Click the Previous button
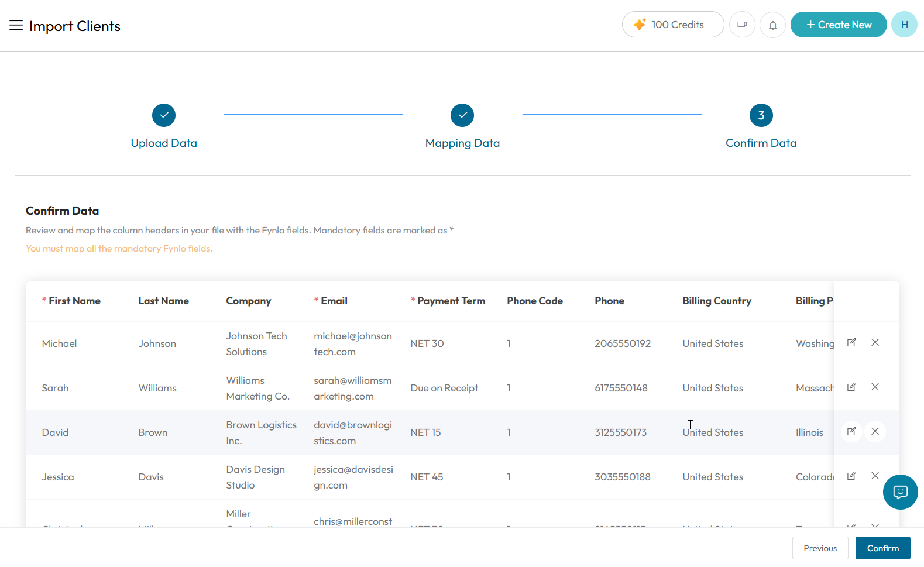Viewport: 924px width, 567px height. click(x=820, y=548)
